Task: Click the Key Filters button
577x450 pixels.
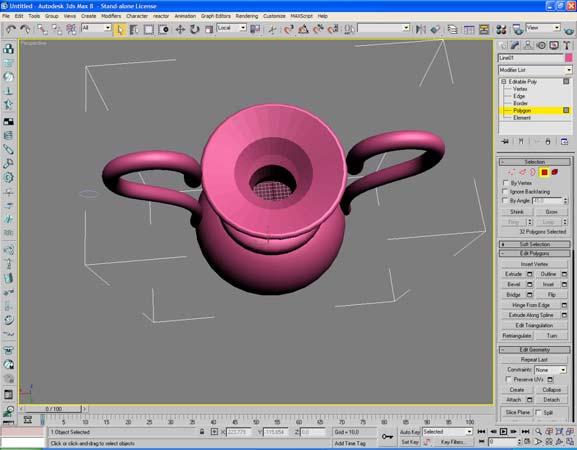Action: click(452, 442)
